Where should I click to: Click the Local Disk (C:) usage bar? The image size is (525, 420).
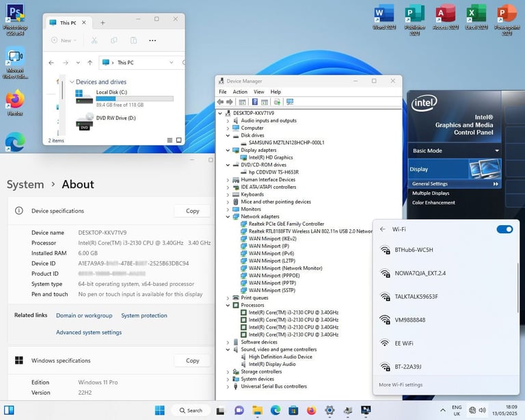pos(135,99)
